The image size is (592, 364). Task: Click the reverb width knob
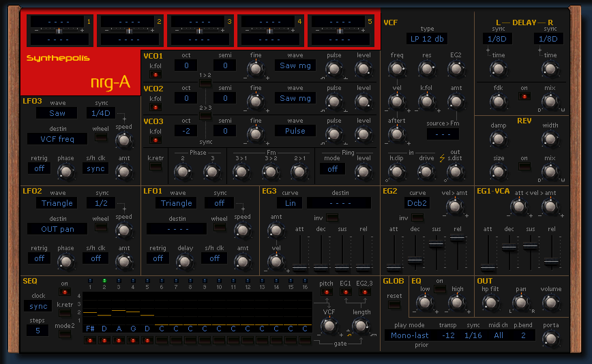click(550, 139)
